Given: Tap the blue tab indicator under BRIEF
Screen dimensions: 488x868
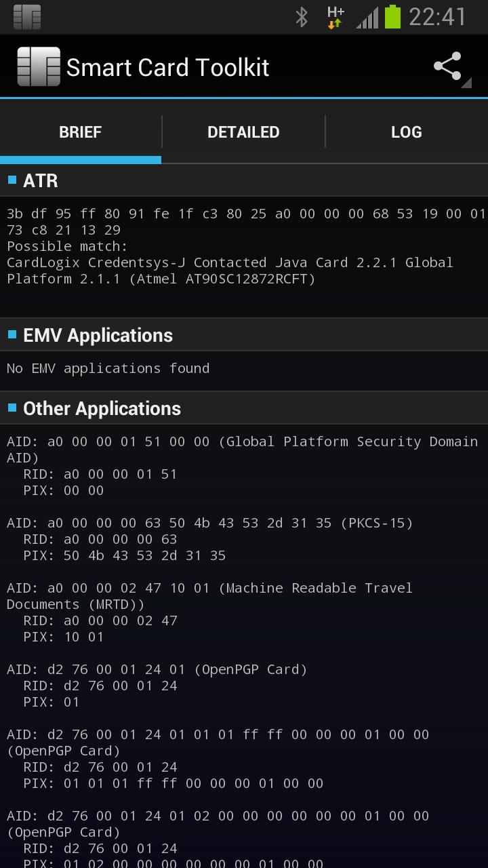Looking at the screenshot, I should [x=80, y=158].
